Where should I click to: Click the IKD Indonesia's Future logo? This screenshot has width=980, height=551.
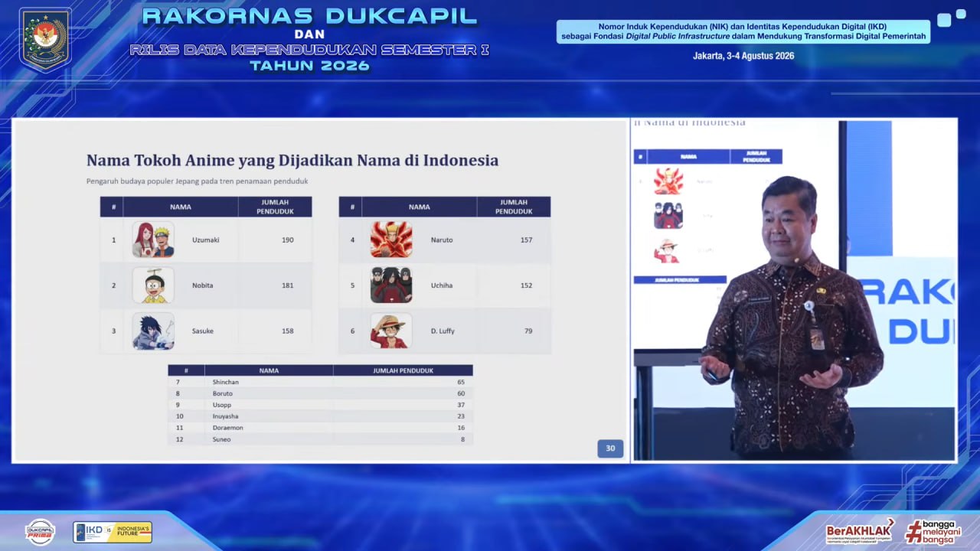click(x=113, y=532)
